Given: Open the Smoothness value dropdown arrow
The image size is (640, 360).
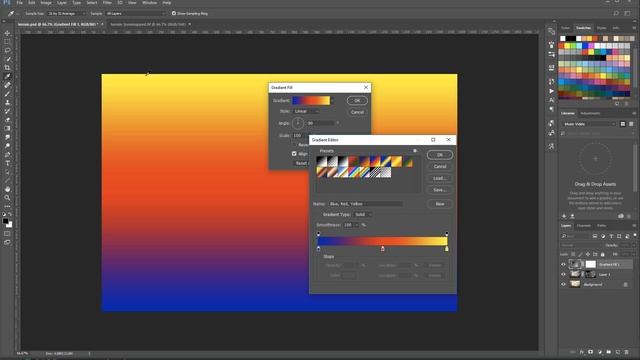Looking at the screenshot, I should tap(357, 225).
